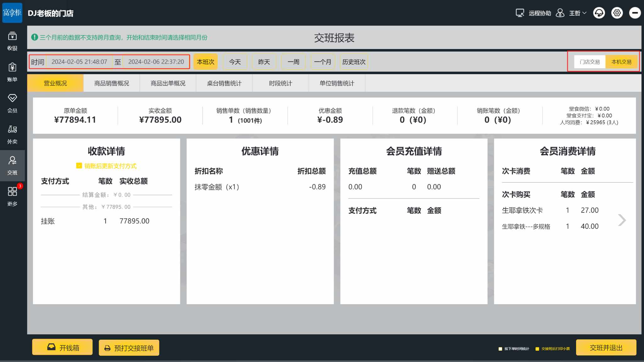This screenshot has height=362, width=644.
Task: Switch to 门店交易 mode
Action: [x=590, y=62]
